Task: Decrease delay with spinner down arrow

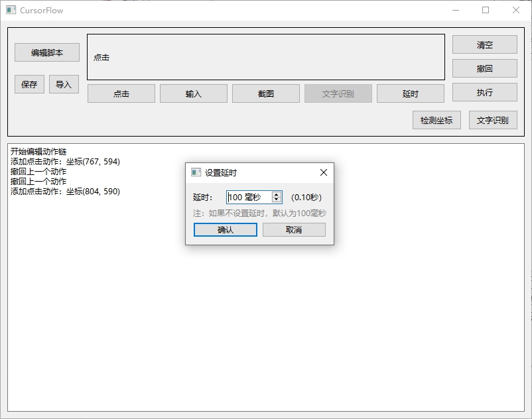Action: tap(277, 200)
